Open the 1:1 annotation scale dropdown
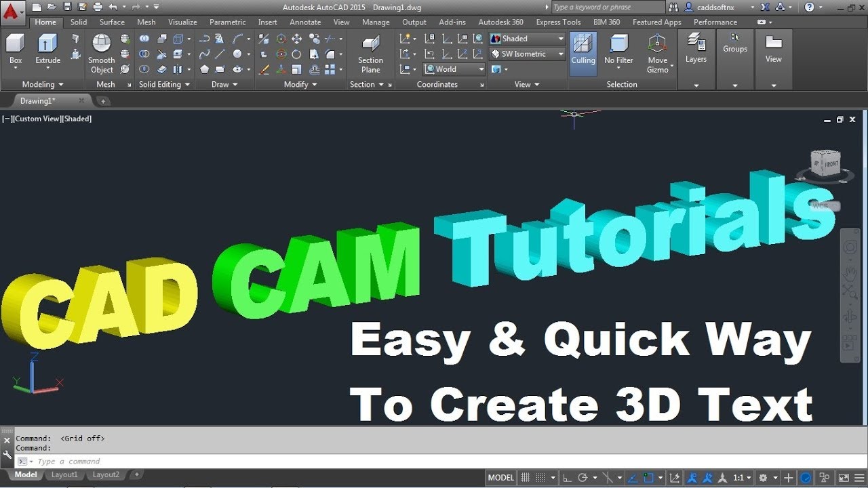This screenshot has height=488, width=868. [742, 478]
